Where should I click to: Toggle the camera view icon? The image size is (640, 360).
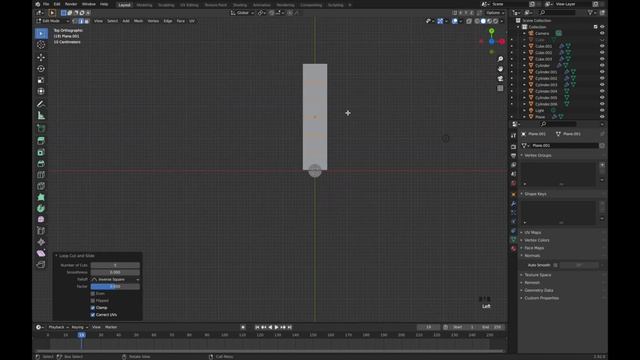coord(500,78)
